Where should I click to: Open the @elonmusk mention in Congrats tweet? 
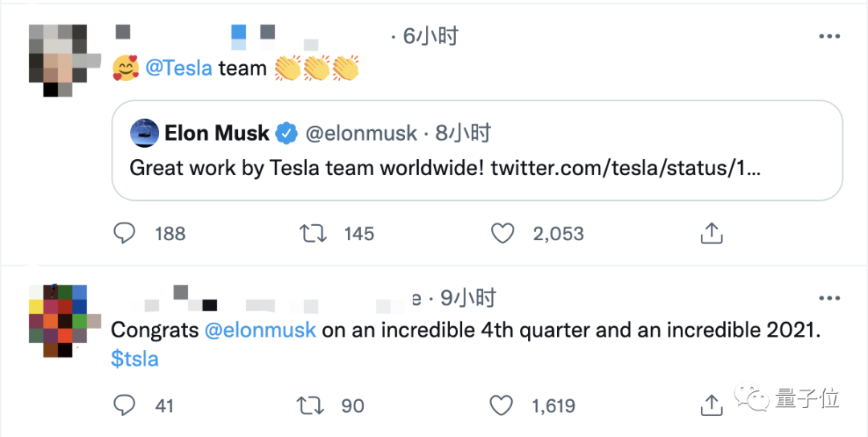pos(260,330)
